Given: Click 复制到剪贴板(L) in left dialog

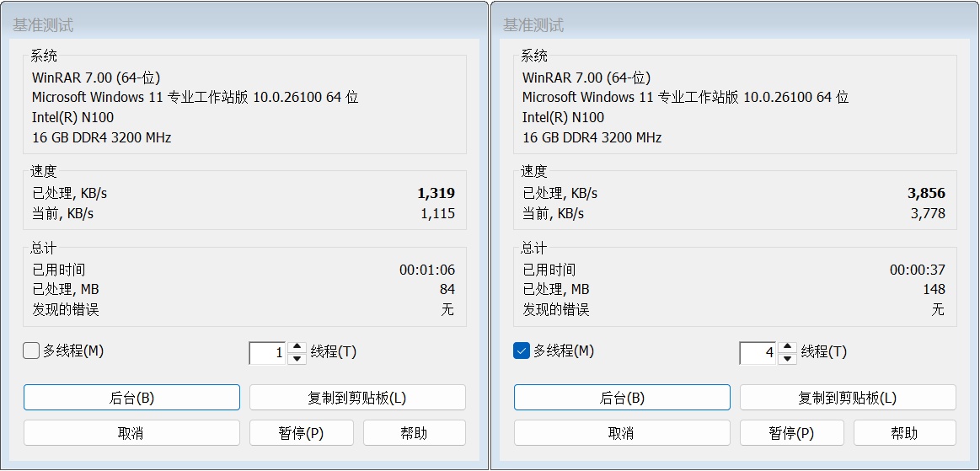Looking at the screenshot, I should (x=357, y=398).
